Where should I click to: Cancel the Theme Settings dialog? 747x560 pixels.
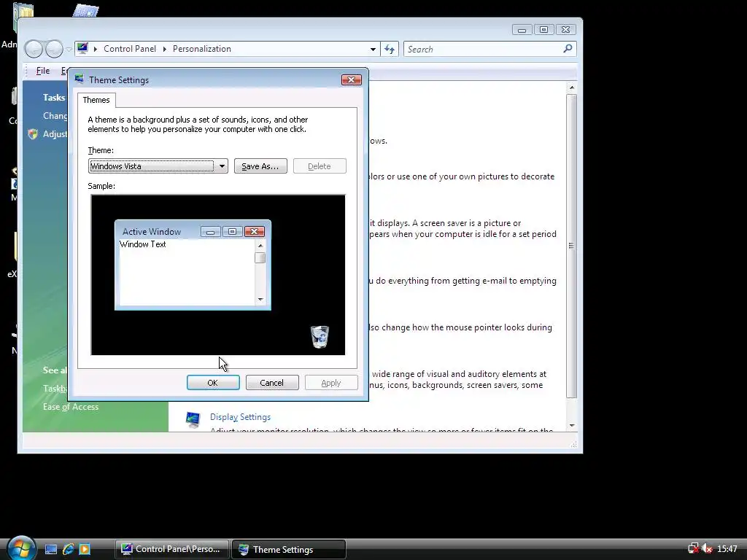272,382
